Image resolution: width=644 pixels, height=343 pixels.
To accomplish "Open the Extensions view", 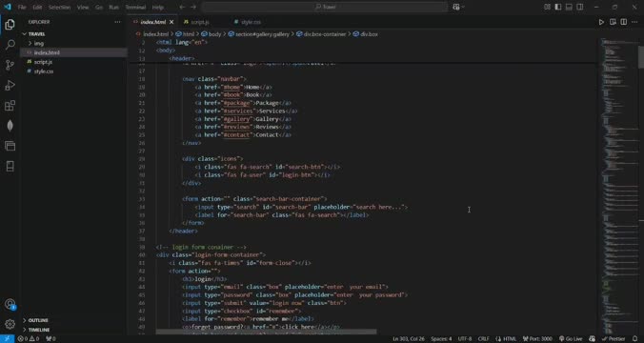I will tap(10, 106).
